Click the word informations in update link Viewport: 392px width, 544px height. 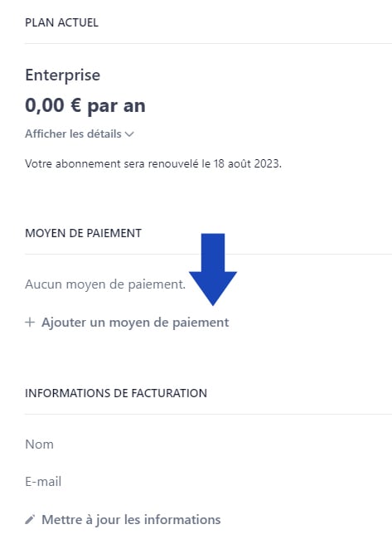[182, 520]
